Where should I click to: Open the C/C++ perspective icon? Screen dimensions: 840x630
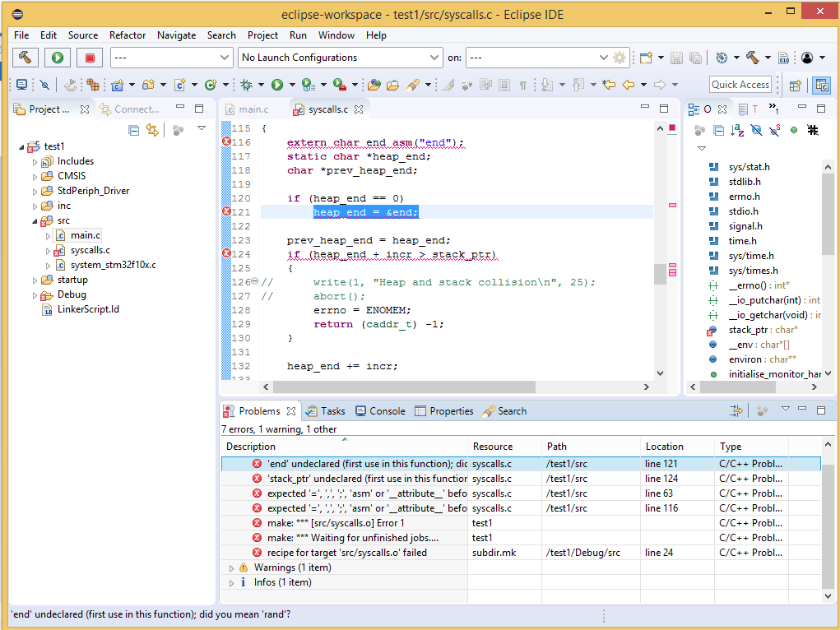pyautogui.click(x=822, y=85)
